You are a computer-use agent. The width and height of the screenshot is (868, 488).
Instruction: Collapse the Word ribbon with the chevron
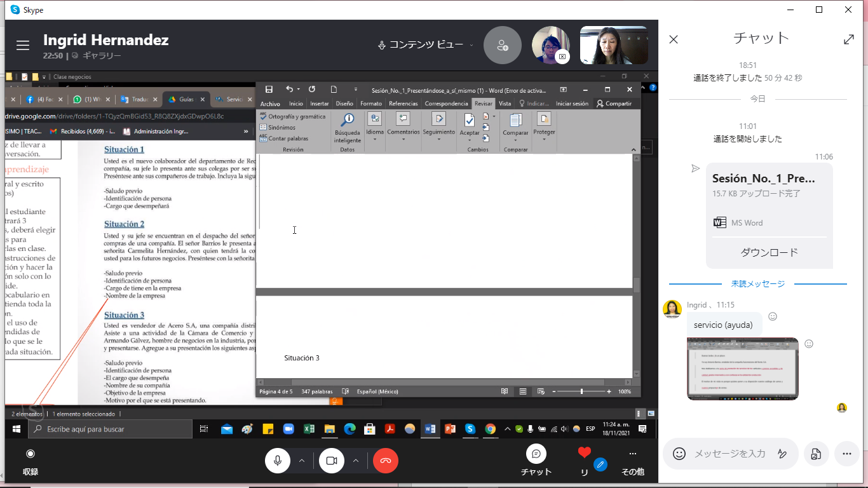coord(634,150)
